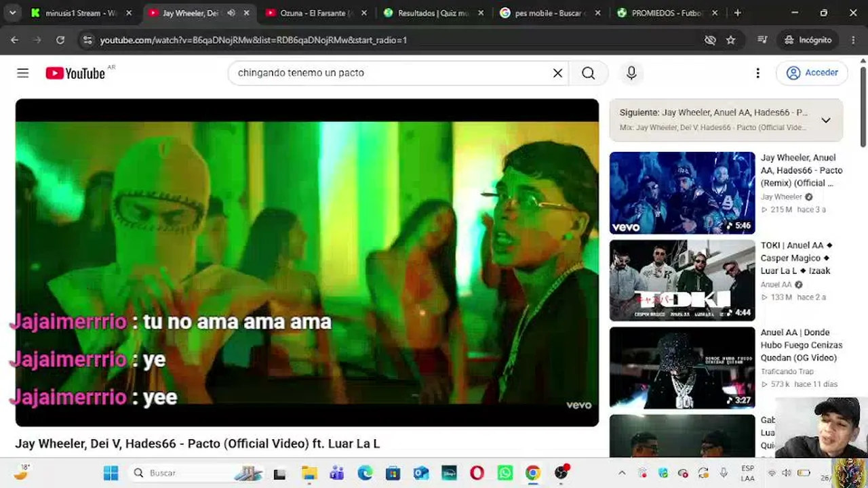Open WhatsApp from the taskbar
Screen dimensions: 868x488
[x=505, y=473]
